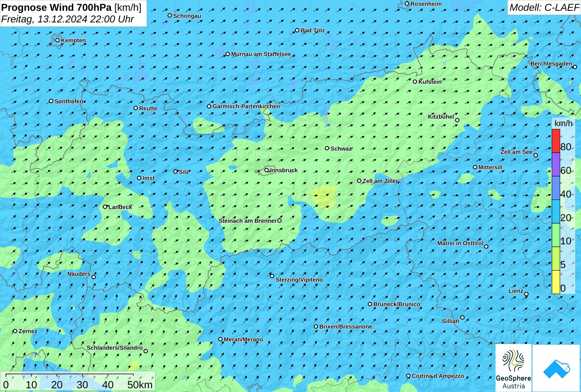Click the Modell: C-LAEF label
Screen dimensions: 581x392
click(x=544, y=7)
